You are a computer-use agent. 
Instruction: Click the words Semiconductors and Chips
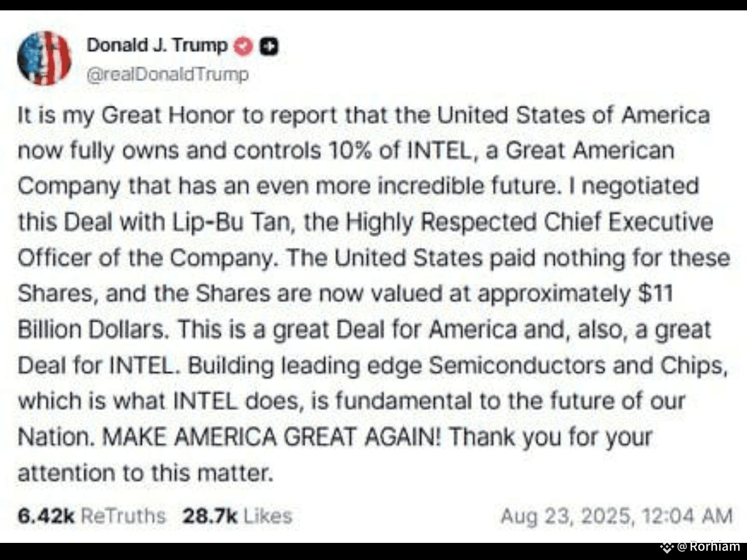(578, 366)
